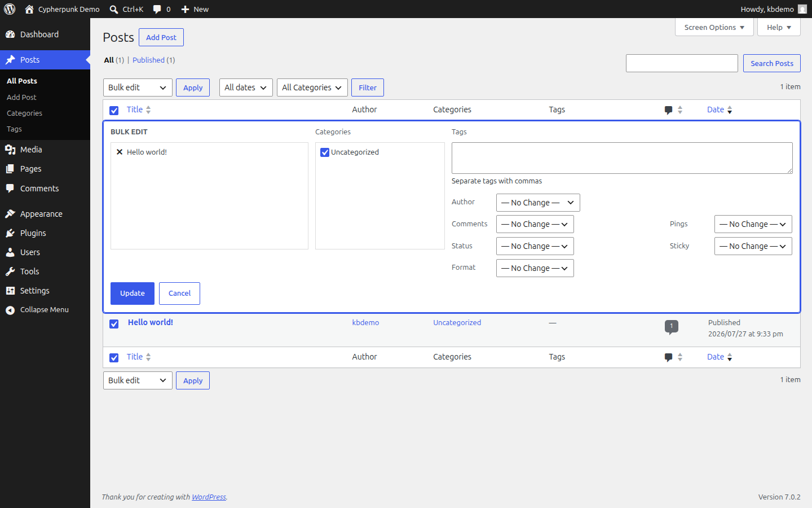Open the Hello world! post title link
Screen dimensions: 812x508
click(x=151, y=322)
